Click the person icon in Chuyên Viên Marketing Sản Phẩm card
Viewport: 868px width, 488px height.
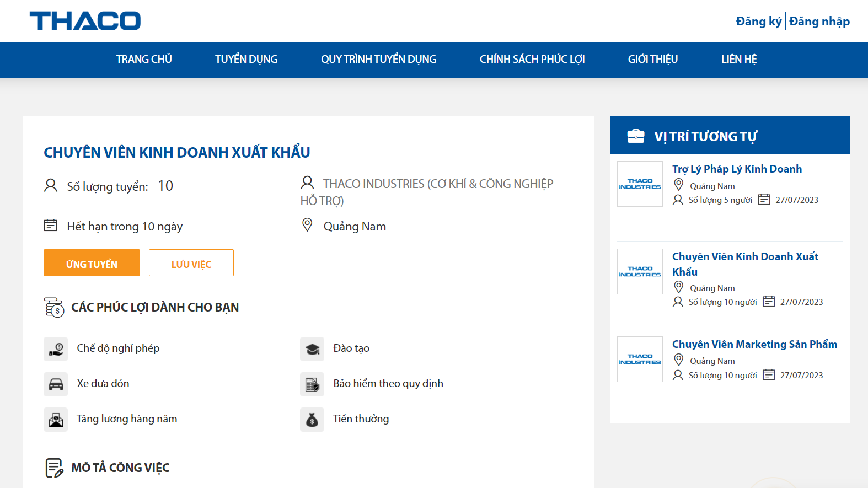pyautogui.click(x=678, y=375)
